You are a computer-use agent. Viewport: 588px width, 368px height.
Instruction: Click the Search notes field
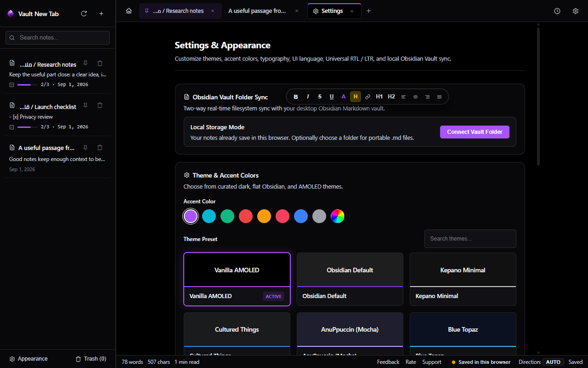[57, 38]
